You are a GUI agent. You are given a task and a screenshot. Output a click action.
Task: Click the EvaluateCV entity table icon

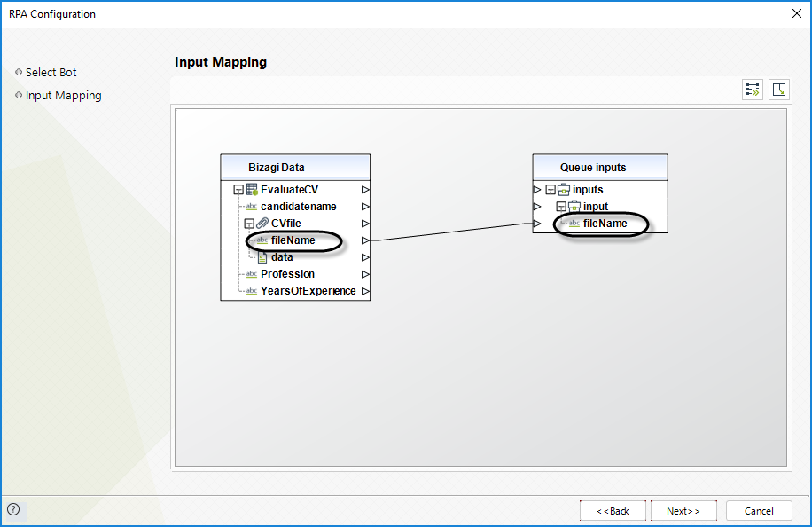click(x=252, y=190)
